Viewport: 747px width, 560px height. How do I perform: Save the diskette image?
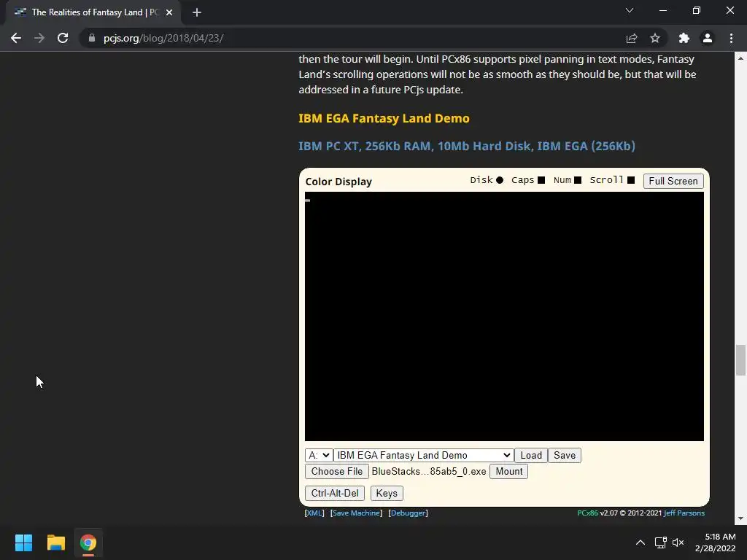click(565, 455)
